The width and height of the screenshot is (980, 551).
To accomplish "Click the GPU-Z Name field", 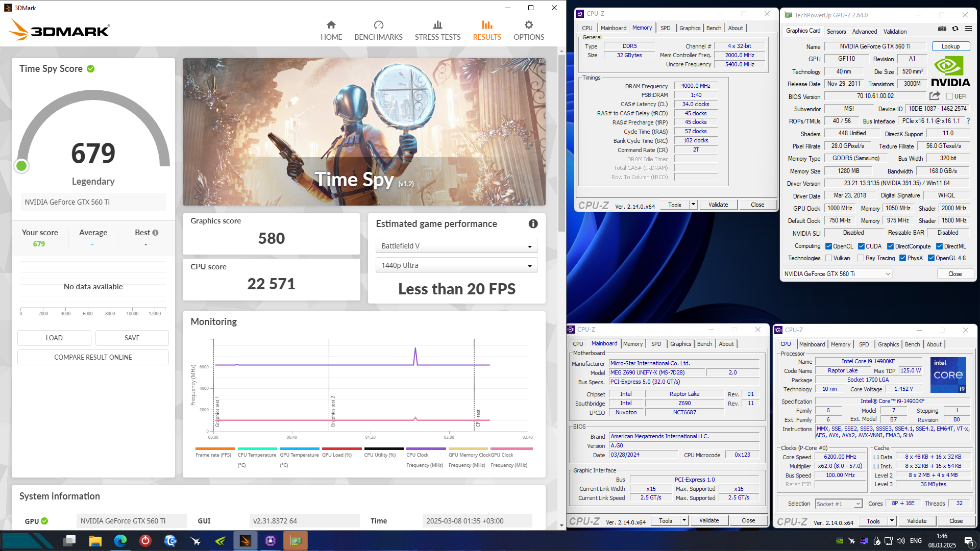I will coord(874,46).
